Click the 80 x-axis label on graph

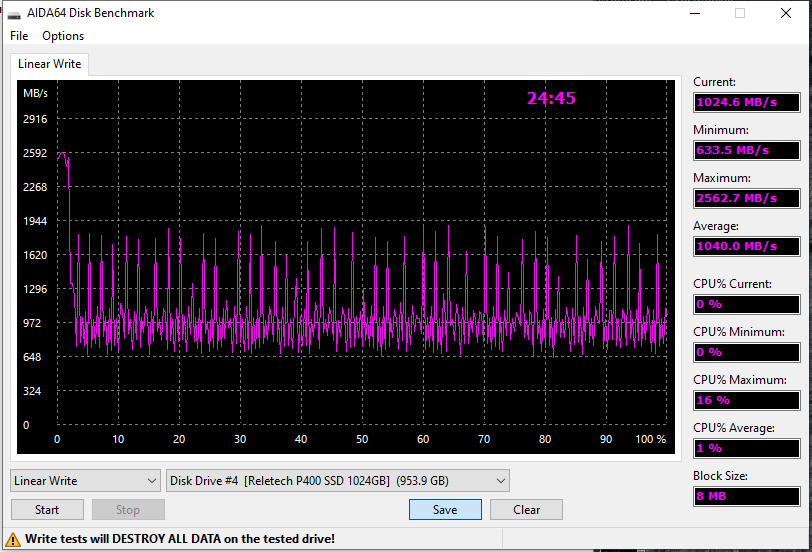pos(545,439)
